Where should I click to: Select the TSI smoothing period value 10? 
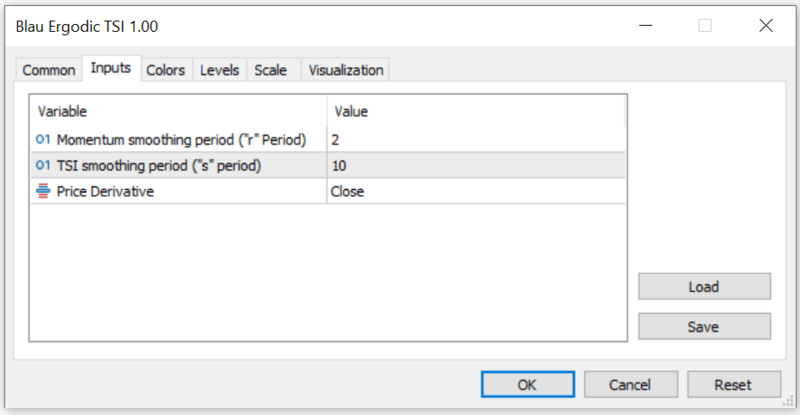[475, 165]
